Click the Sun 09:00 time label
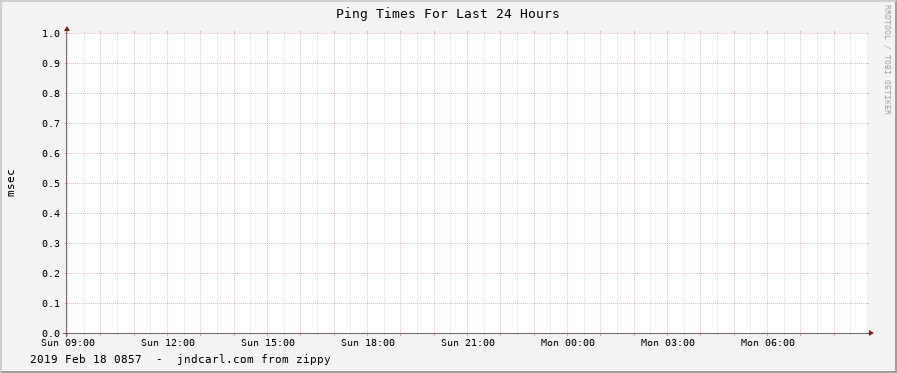 (68, 343)
